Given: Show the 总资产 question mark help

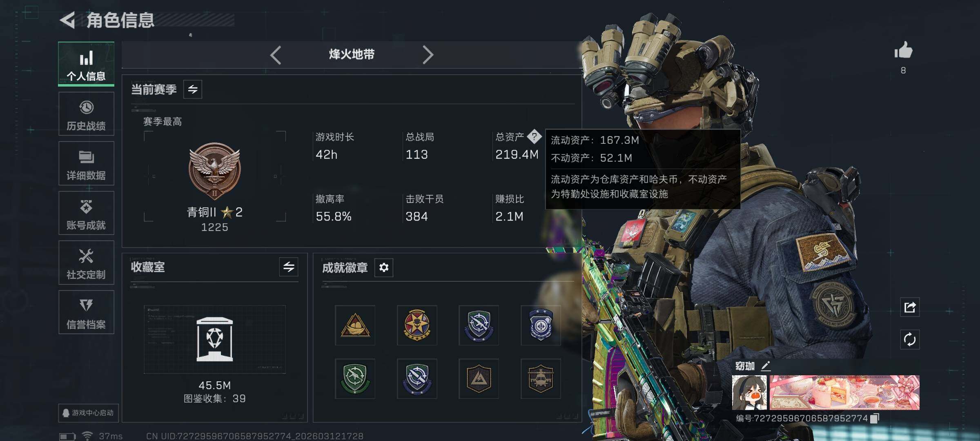Looking at the screenshot, I should tap(534, 137).
